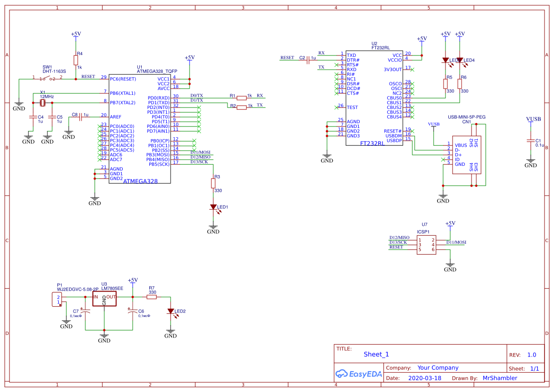Screen dimensions: 554x392
Task: Click the RESET net label near C2
Action: [288, 57]
